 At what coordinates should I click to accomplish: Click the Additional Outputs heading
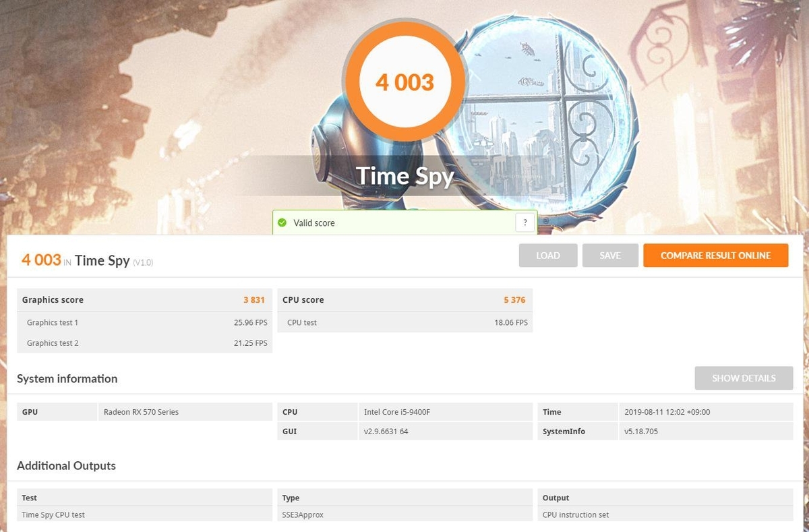pyautogui.click(x=66, y=466)
